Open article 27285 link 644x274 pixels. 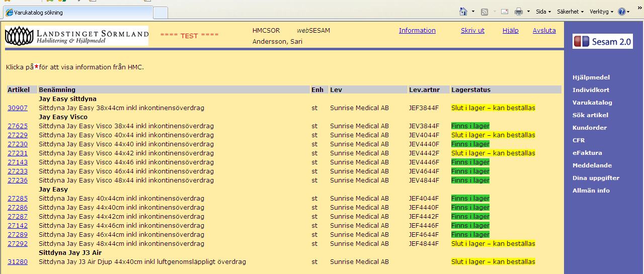(18, 199)
